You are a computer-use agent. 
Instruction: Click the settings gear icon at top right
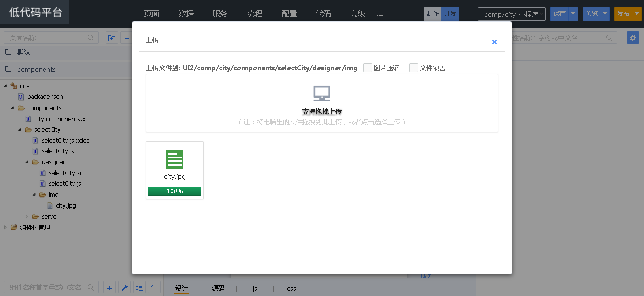(x=633, y=38)
